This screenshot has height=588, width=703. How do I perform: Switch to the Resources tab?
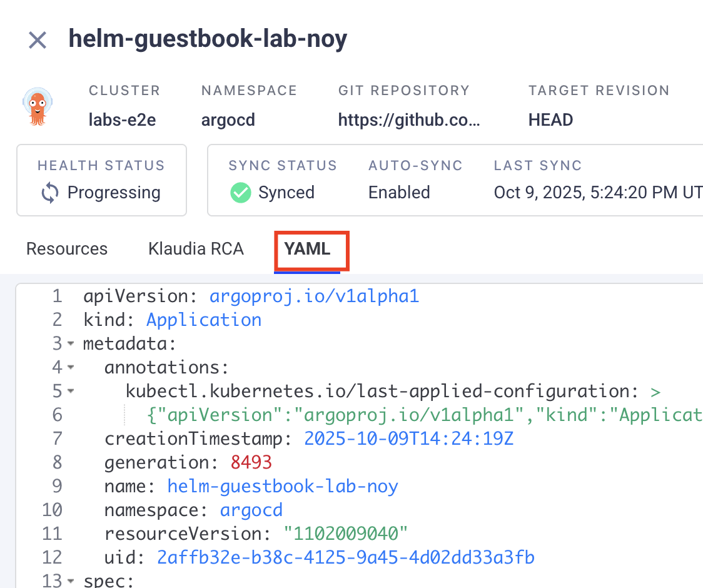tap(66, 248)
